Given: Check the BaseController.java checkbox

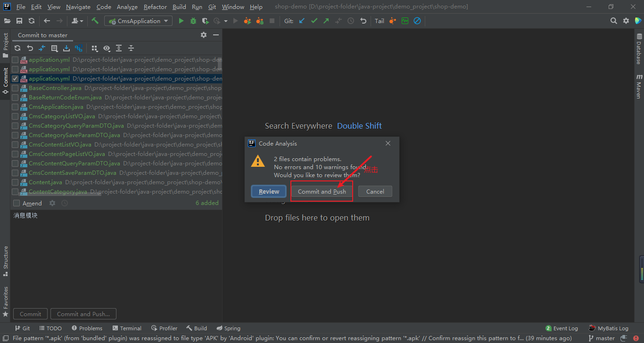Looking at the screenshot, I should click(15, 88).
